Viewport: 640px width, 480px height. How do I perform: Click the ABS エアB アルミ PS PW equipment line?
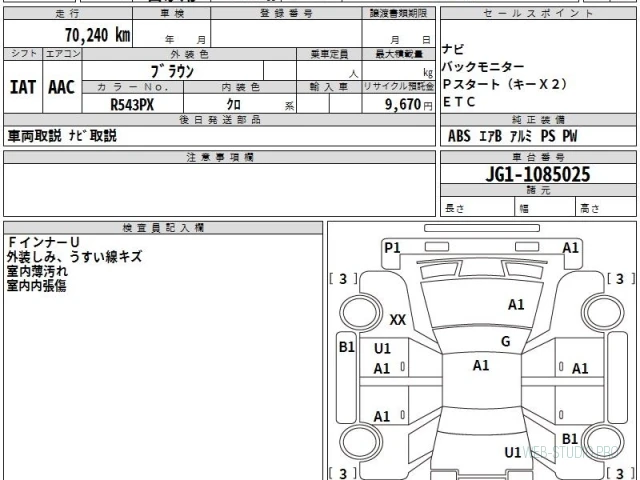point(513,136)
